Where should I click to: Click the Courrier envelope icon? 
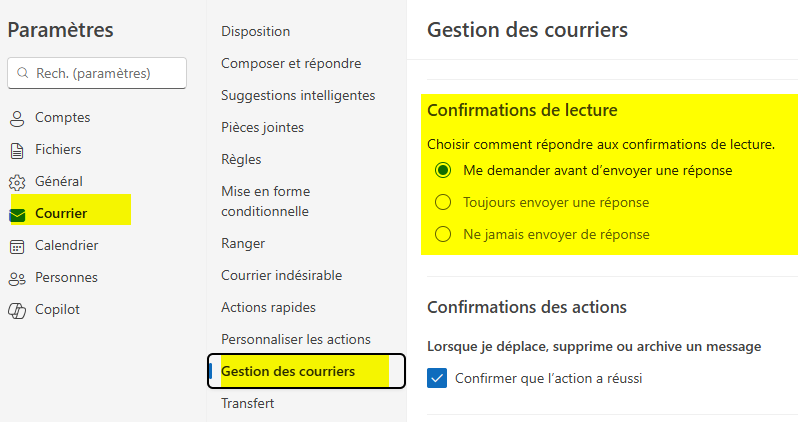pos(19,214)
